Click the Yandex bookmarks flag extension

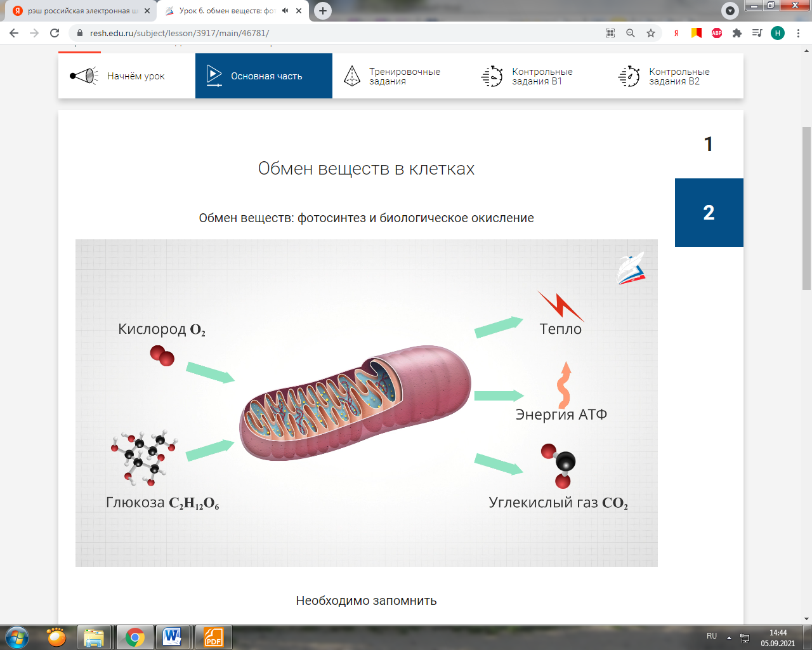697,33
